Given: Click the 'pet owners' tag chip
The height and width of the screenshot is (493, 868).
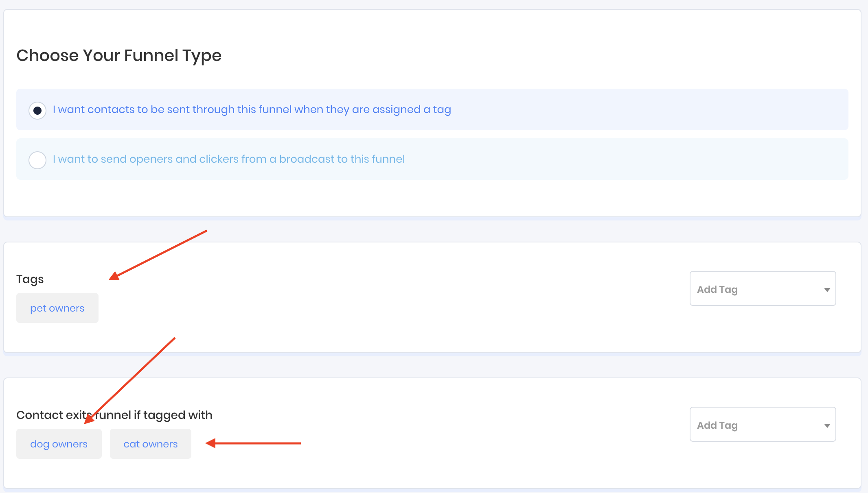Looking at the screenshot, I should pyautogui.click(x=57, y=308).
